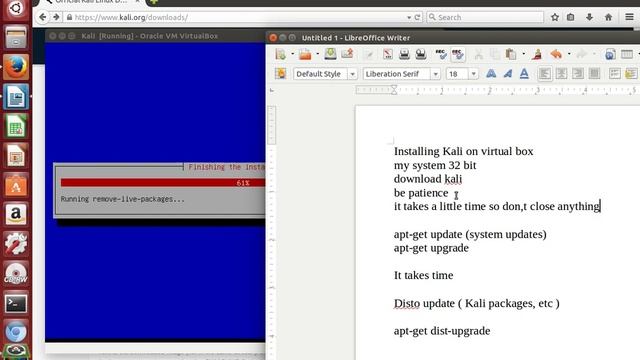
Task: Open the Paste special dropdown arrow
Action: point(523,54)
